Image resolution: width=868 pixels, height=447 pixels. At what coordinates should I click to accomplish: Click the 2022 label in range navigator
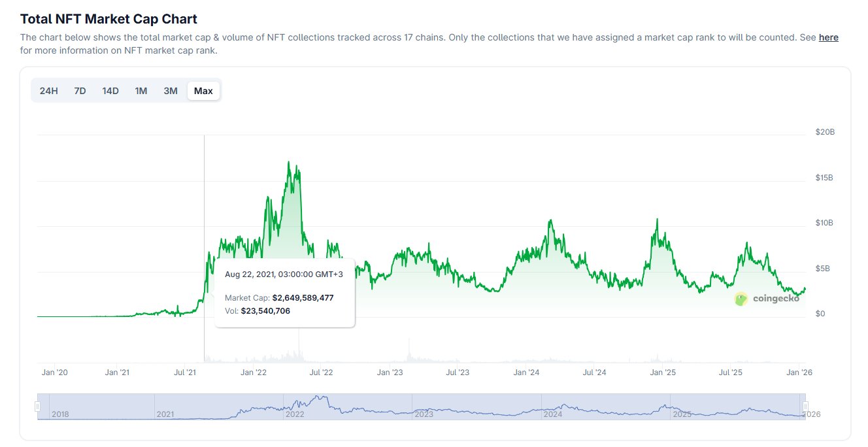click(x=295, y=414)
